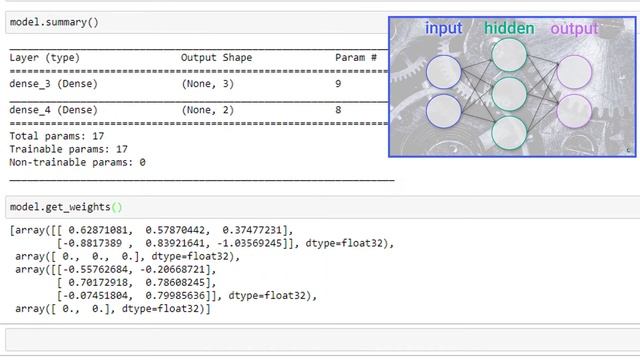Click weight value 0.78608245
Image resolution: width=640 pixels, height=360 pixels.
(175, 282)
